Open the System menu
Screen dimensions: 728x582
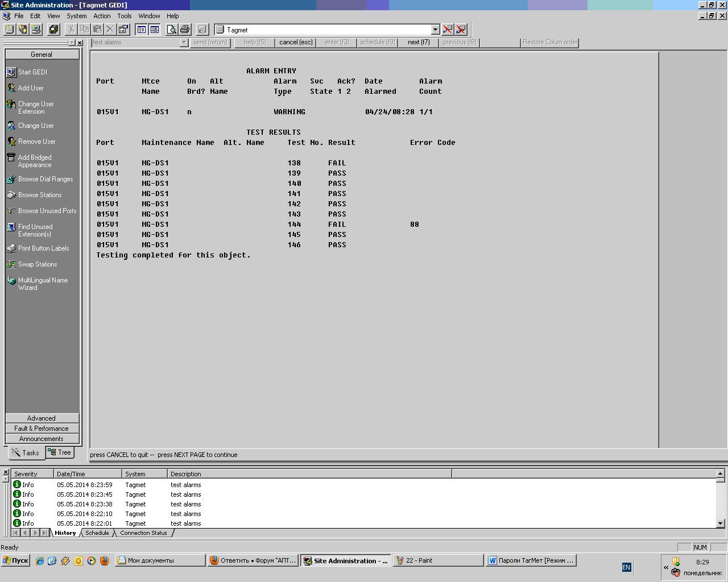[x=77, y=16]
